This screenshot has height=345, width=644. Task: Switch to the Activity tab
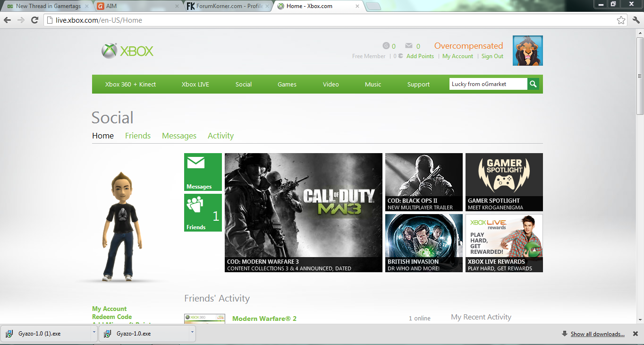(220, 136)
